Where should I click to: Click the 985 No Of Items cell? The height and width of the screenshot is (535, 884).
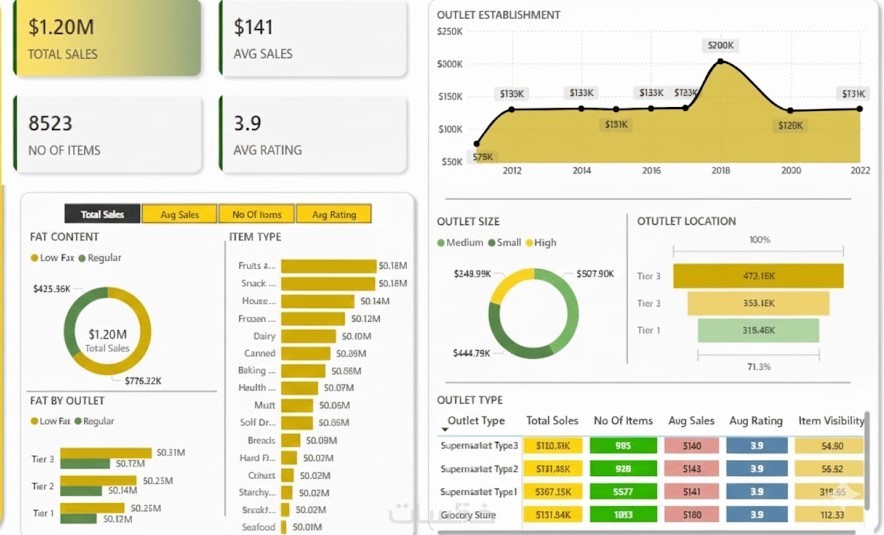[623, 445]
